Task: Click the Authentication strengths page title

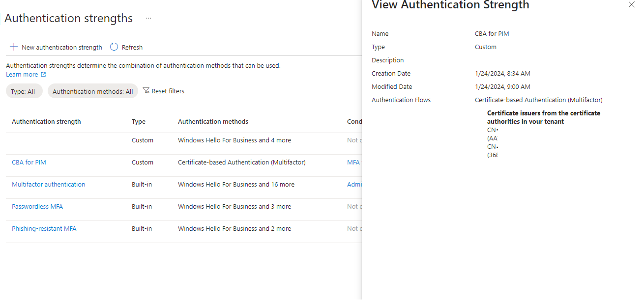Action: 69,18
